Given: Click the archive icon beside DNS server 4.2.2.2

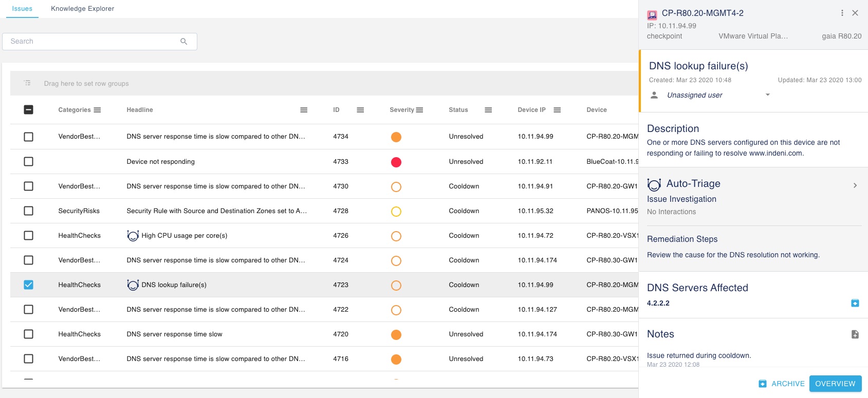Looking at the screenshot, I should (x=855, y=303).
